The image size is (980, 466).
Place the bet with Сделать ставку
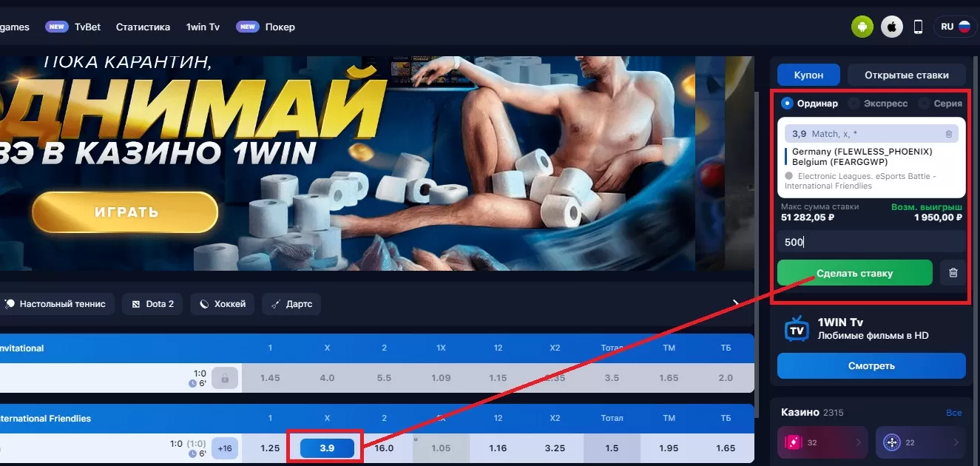click(855, 273)
